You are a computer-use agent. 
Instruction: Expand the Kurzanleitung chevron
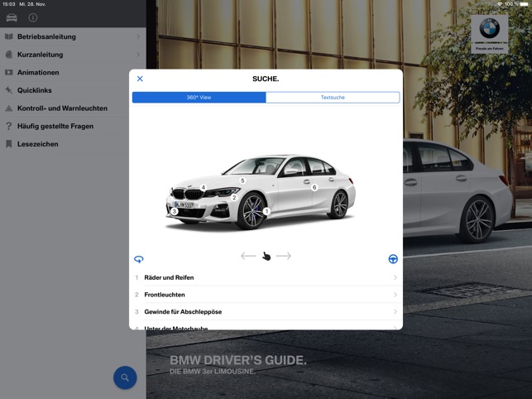138,55
